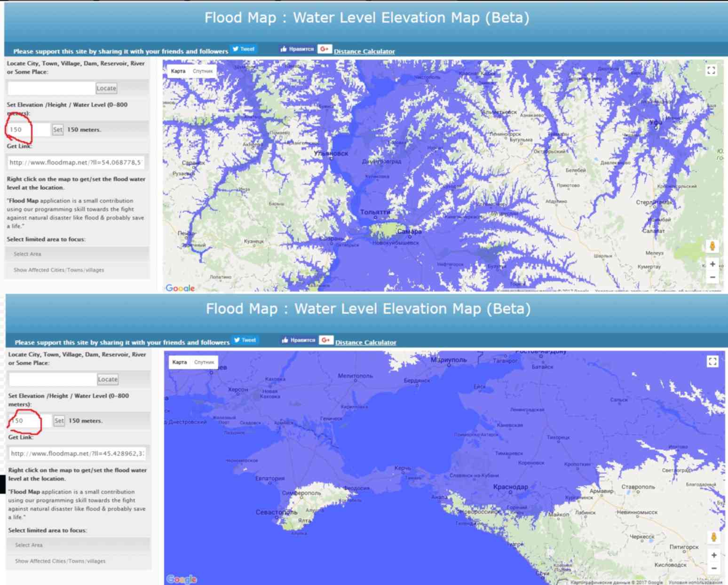Click the fullscreen icon on the lower map
728x585 pixels.
tap(712, 361)
